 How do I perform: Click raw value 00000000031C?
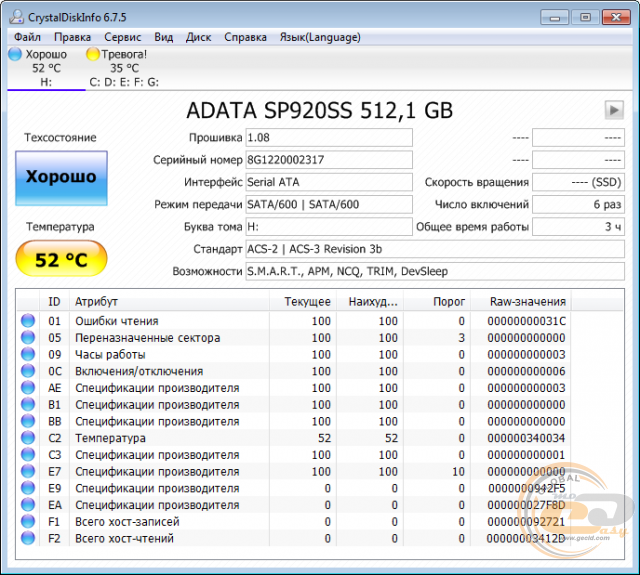click(x=527, y=321)
